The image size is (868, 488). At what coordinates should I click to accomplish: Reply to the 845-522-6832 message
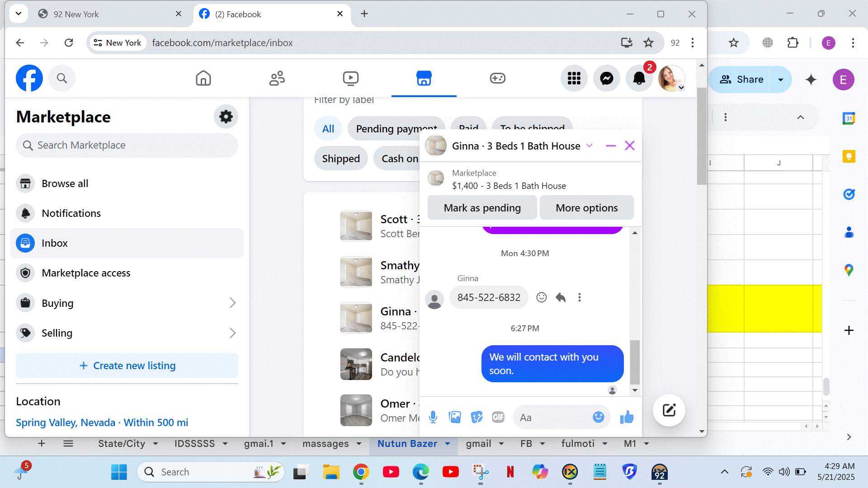(561, 297)
